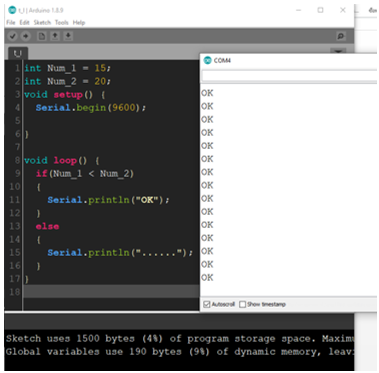The image size is (379, 373).
Task: Click the COM4 window Arduino icon
Action: 208,60
